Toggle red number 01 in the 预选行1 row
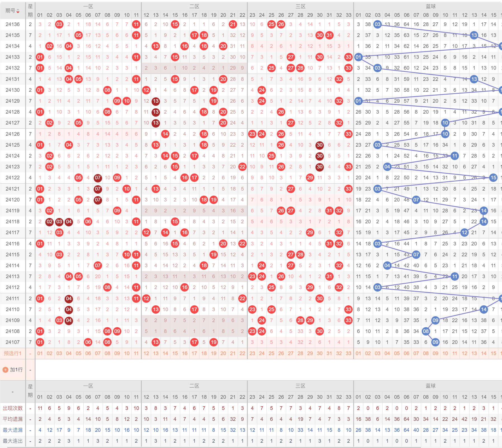502x448 pixels. 40,353
